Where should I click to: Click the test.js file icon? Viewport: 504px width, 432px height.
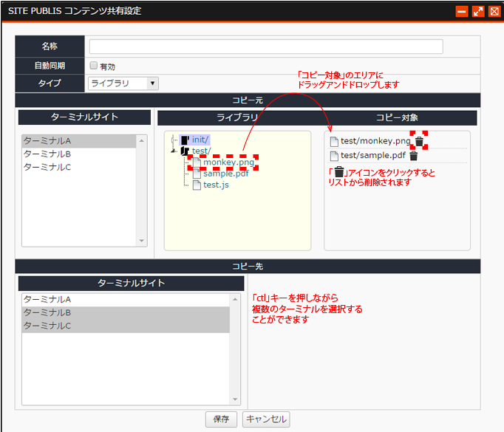197,185
